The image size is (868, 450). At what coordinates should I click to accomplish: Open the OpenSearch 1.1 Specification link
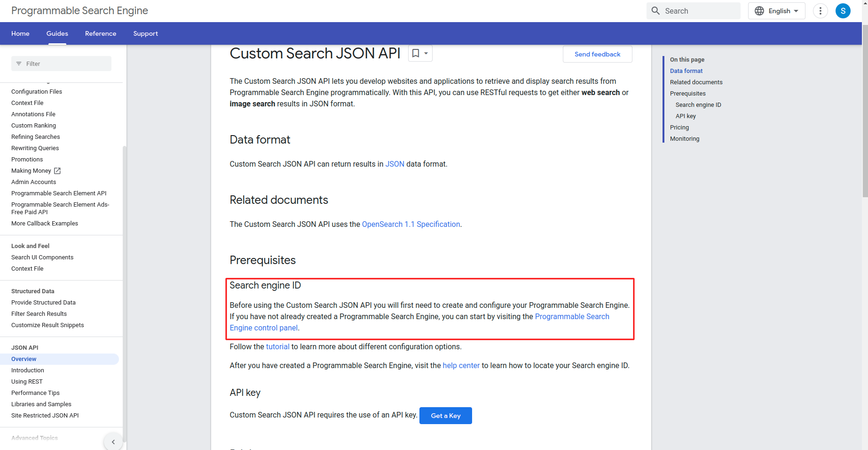click(411, 225)
